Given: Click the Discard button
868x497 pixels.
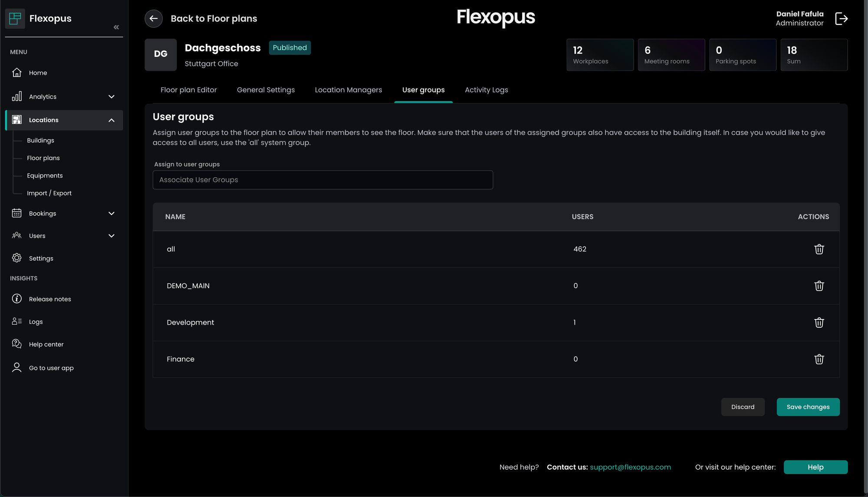Looking at the screenshot, I should tap(743, 407).
